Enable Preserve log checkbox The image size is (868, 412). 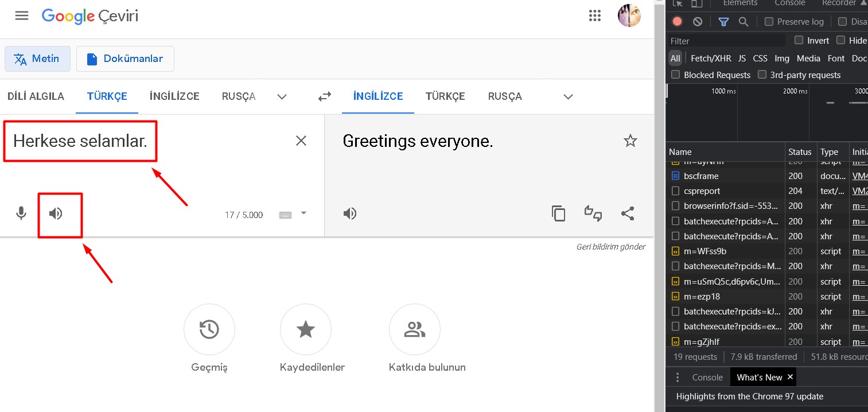(769, 21)
